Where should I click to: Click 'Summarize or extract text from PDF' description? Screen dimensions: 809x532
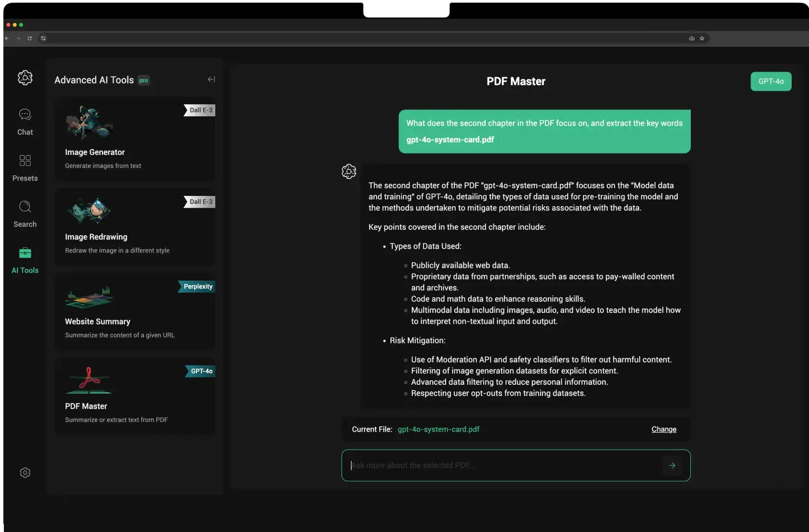(116, 420)
